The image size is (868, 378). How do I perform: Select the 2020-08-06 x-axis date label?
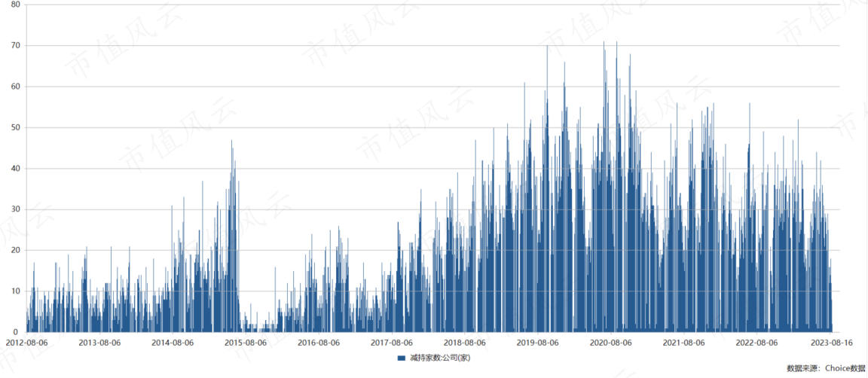pos(611,343)
